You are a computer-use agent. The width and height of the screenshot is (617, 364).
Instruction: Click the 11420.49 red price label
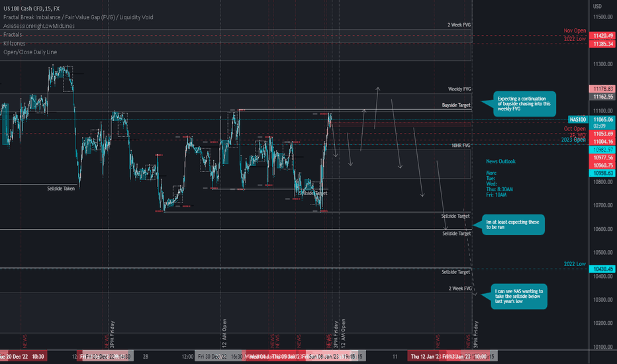(x=603, y=36)
